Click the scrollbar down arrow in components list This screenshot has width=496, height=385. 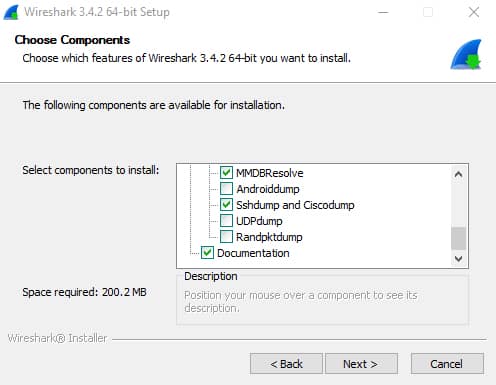458,258
